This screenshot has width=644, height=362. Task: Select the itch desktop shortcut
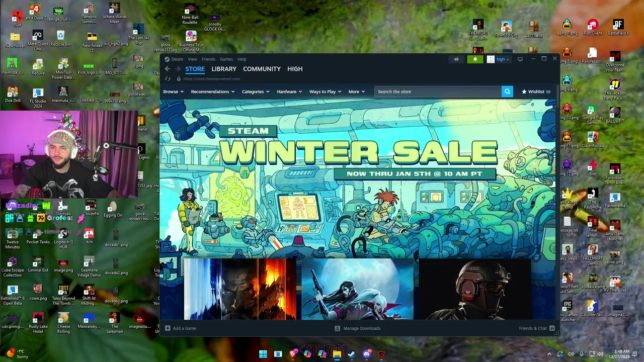click(x=89, y=236)
